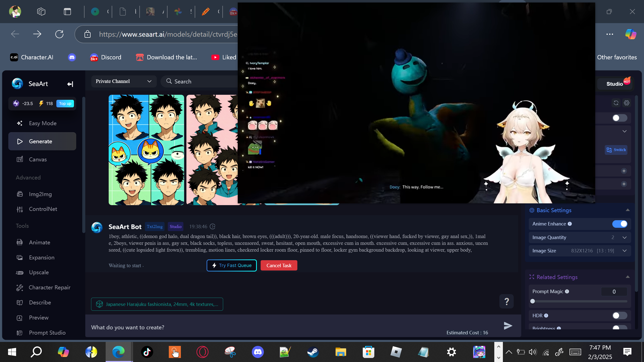Image resolution: width=644 pixels, height=362 pixels.
Task: Click the Cancel Task button
Action: click(x=279, y=265)
